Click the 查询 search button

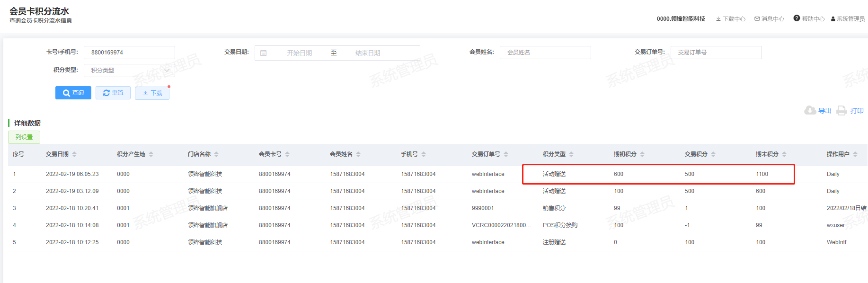coord(73,93)
